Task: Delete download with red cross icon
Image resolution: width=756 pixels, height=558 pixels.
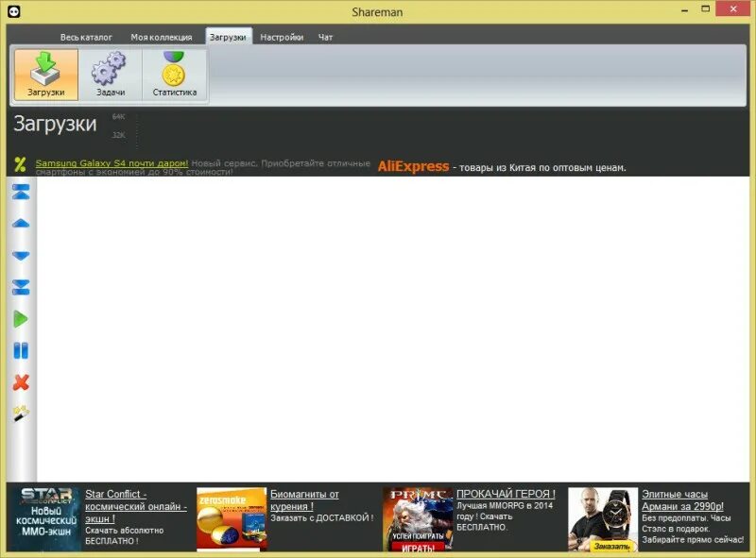Action: tap(21, 382)
